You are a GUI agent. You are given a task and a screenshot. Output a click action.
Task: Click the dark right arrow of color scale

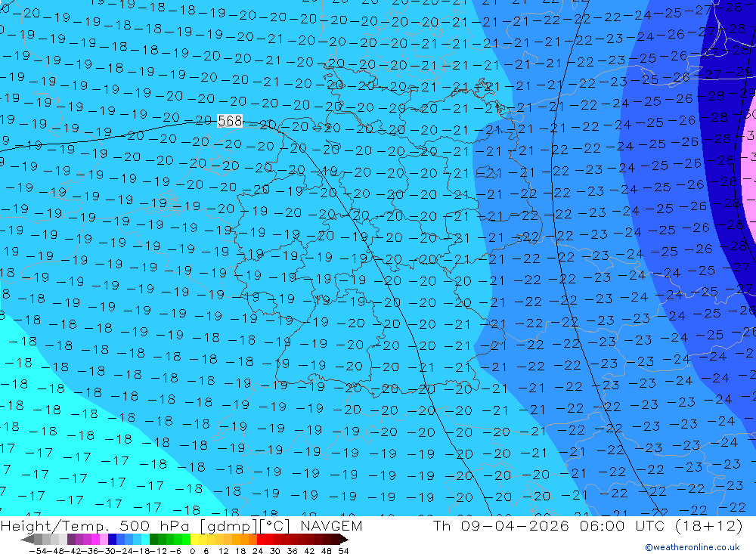pyautogui.click(x=343, y=540)
